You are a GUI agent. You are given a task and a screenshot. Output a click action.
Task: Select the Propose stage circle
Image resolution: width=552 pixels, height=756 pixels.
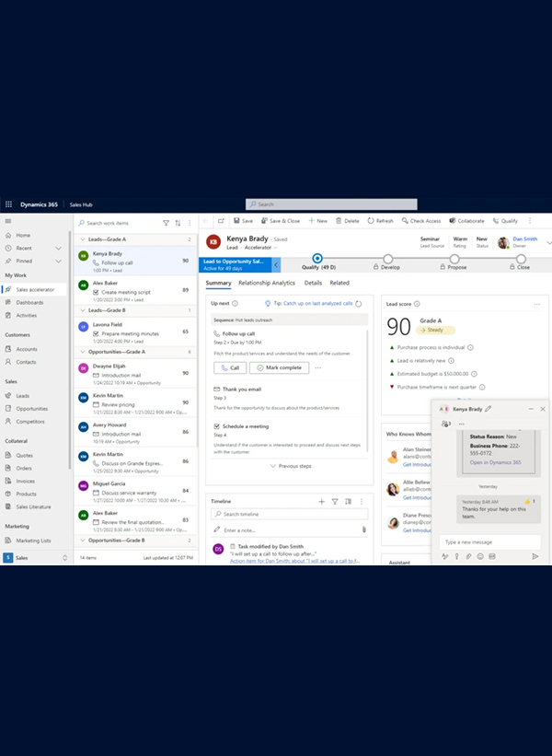[x=454, y=259]
